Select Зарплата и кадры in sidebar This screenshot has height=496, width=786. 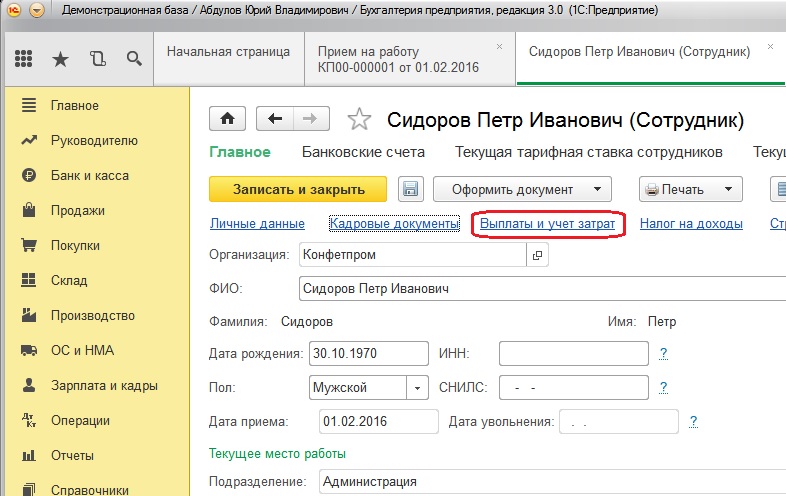click(x=104, y=385)
